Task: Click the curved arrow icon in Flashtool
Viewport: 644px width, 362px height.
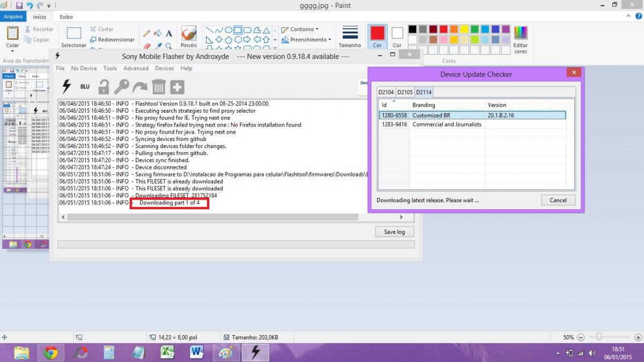Action: 140,87
